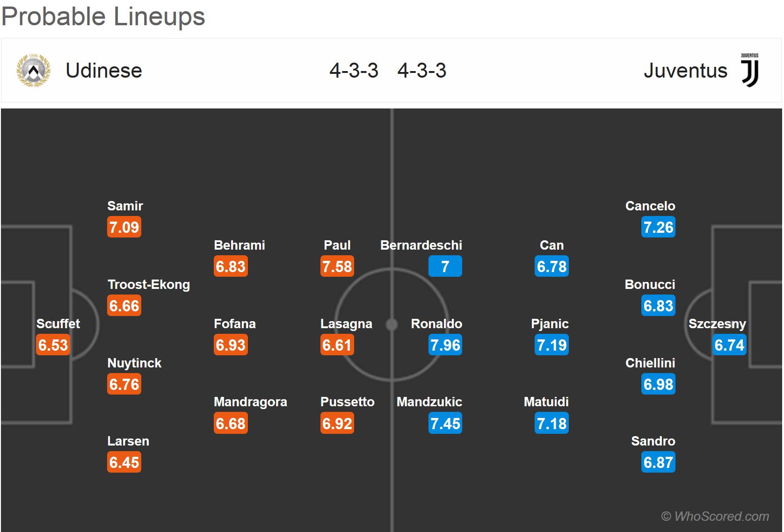Select Szczesny's 6.74 rating badge
The height and width of the screenshot is (532, 784).
(729, 345)
